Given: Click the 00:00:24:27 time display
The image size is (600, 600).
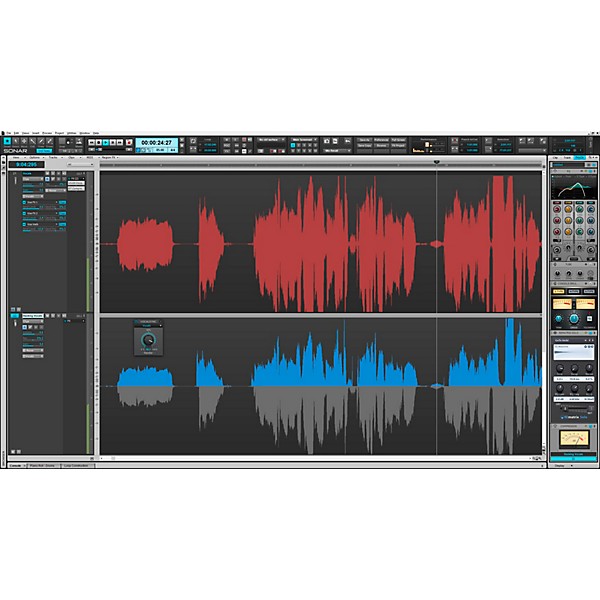Looking at the screenshot, I should coord(157,142).
